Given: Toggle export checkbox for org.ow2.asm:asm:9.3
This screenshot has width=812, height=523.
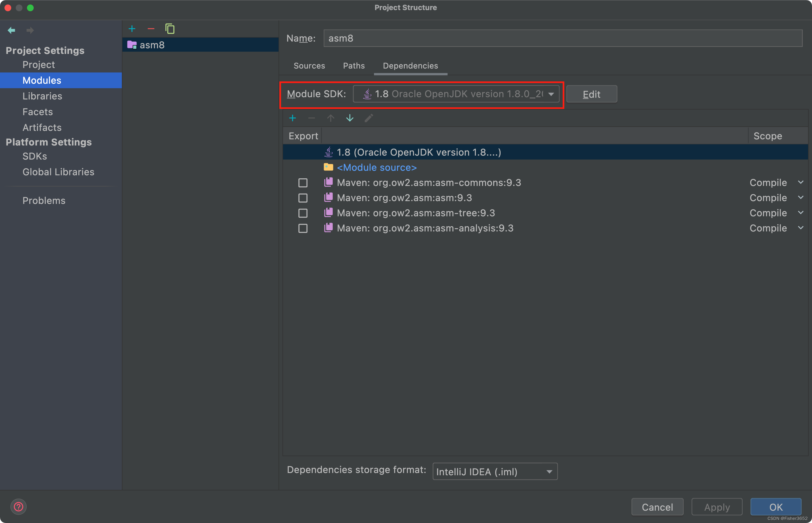Looking at the screenshot, I should 303,197.
